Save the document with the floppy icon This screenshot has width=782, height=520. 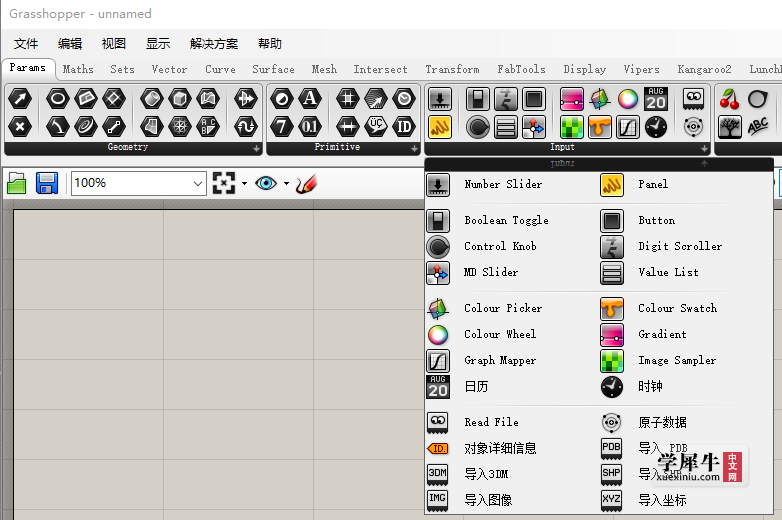pyautogui.click(x=47, y=183)
